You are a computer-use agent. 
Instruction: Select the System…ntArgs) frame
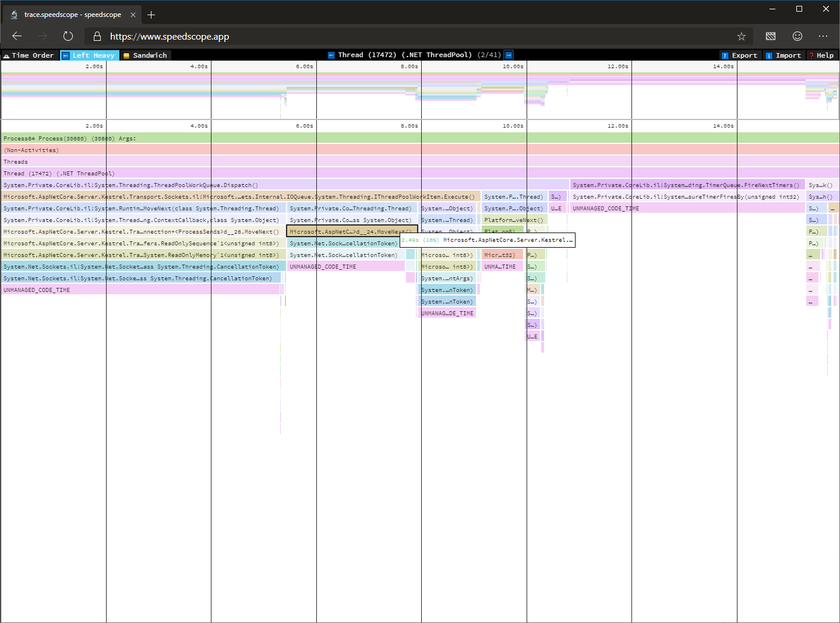(448, 278)
